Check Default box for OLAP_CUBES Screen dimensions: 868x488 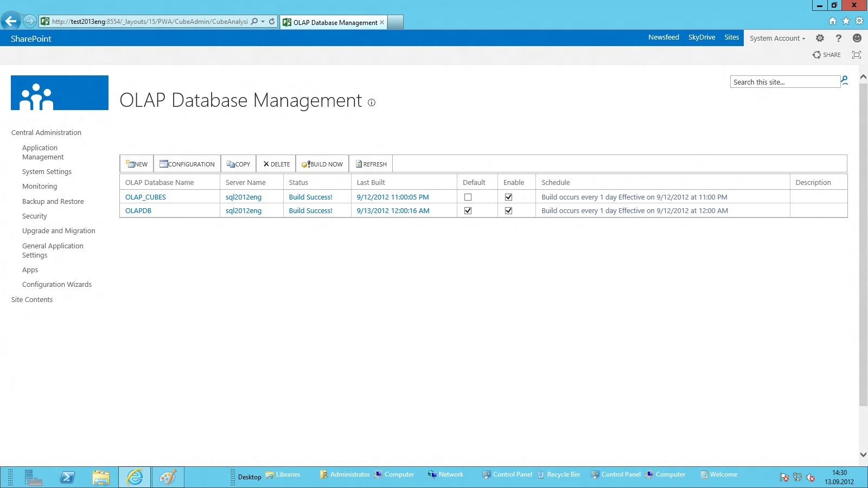click(468, 197)
